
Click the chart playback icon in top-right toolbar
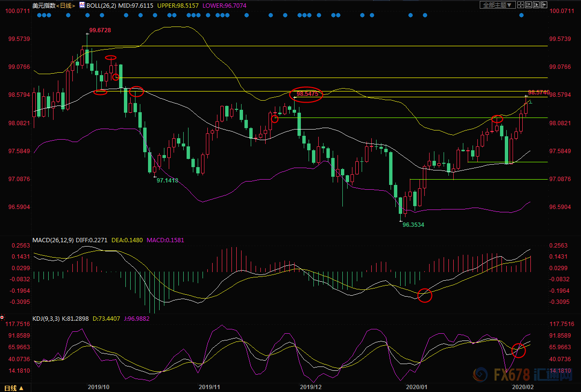[536, 5]
